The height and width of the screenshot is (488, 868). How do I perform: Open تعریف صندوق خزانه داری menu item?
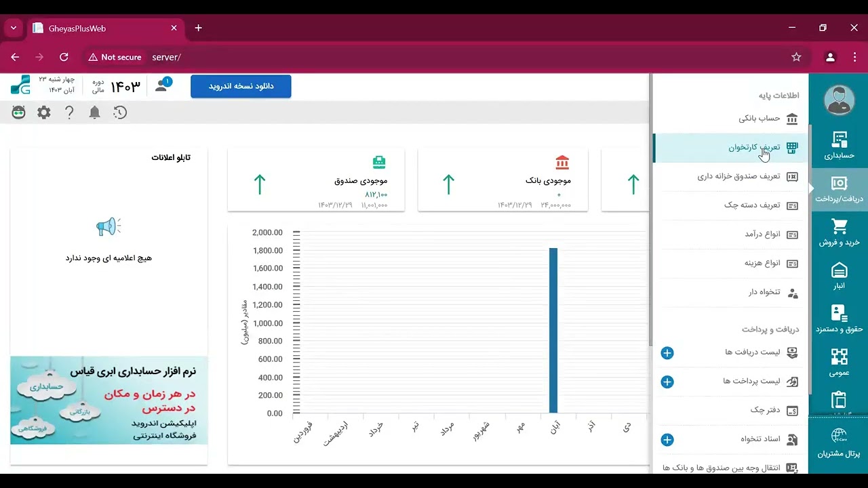pyautogui.click(x=730, y=177)
